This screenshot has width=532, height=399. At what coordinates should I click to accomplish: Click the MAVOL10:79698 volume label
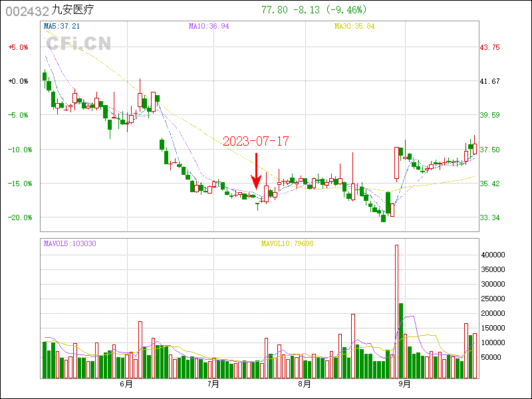[x=287, y=243]
